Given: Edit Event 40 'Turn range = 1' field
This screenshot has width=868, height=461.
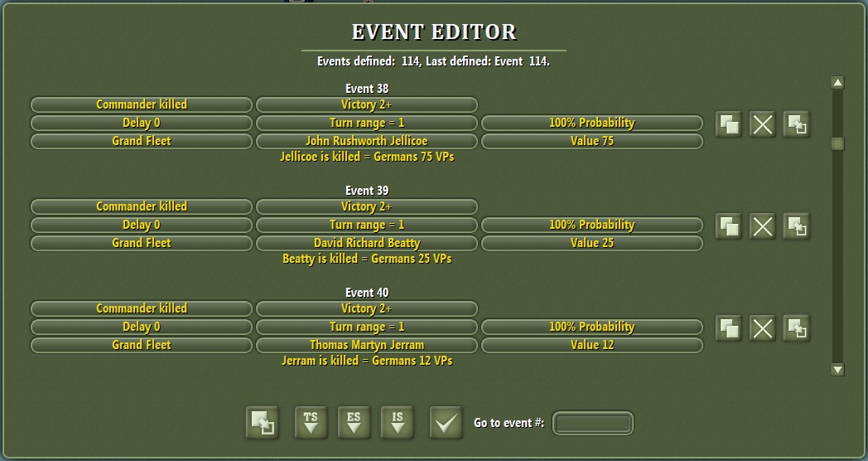Looking at the screenshot, I should click(x=366, y=327).
